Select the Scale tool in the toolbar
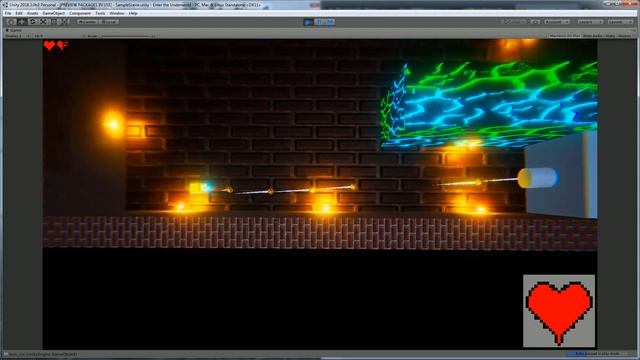 43,22
